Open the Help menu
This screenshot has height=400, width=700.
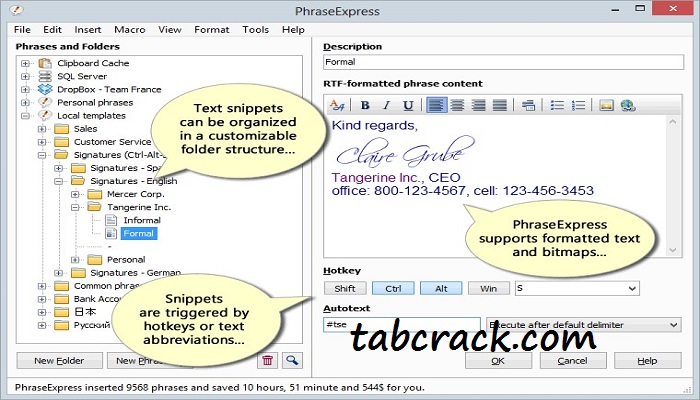click(293, 29)
